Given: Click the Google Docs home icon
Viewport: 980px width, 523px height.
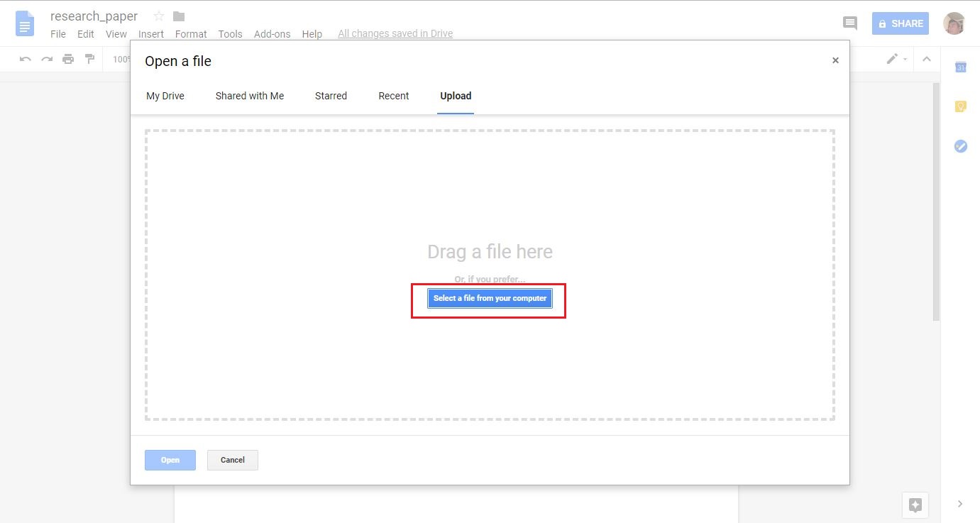Looking at the screenshot, I should 25,23.
